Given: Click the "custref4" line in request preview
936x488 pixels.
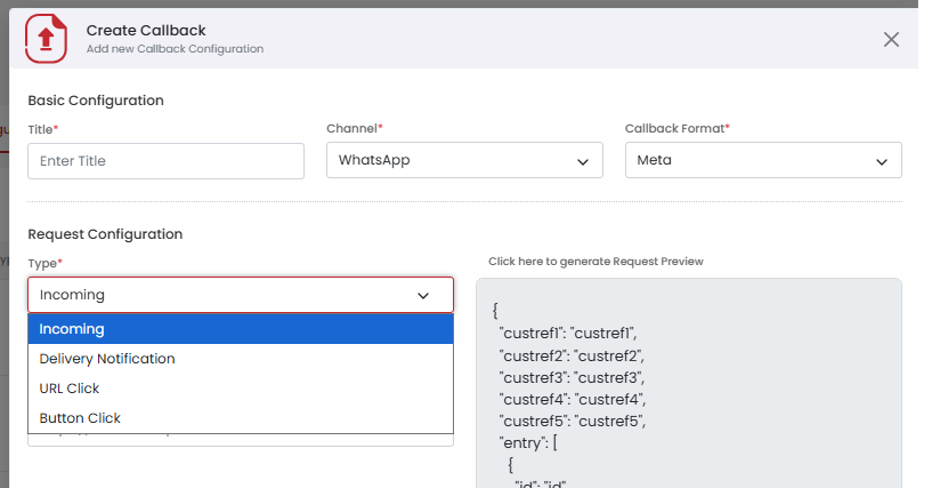Looking at the screenshot, I should tap(572, 399).
